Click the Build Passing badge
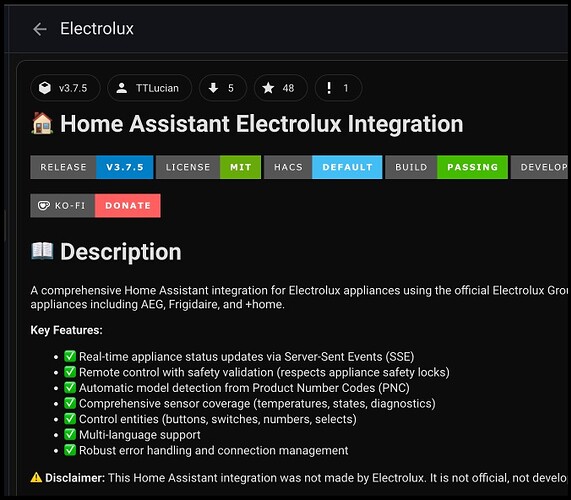The height and width of the screenshot is (500, 571). point(446,167)
